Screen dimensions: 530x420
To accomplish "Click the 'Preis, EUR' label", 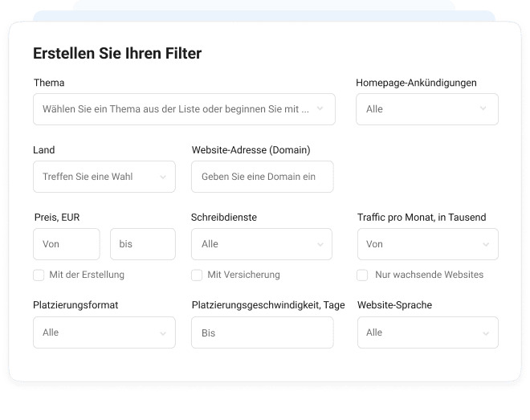I will [57, 218].
